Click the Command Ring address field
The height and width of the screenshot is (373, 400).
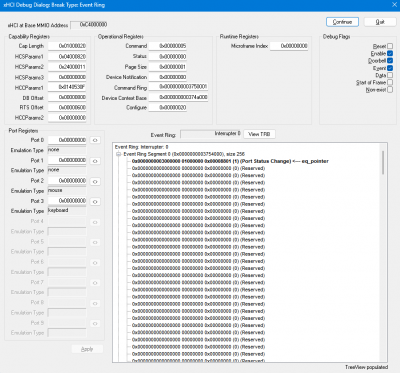click(x=178, y=87)
